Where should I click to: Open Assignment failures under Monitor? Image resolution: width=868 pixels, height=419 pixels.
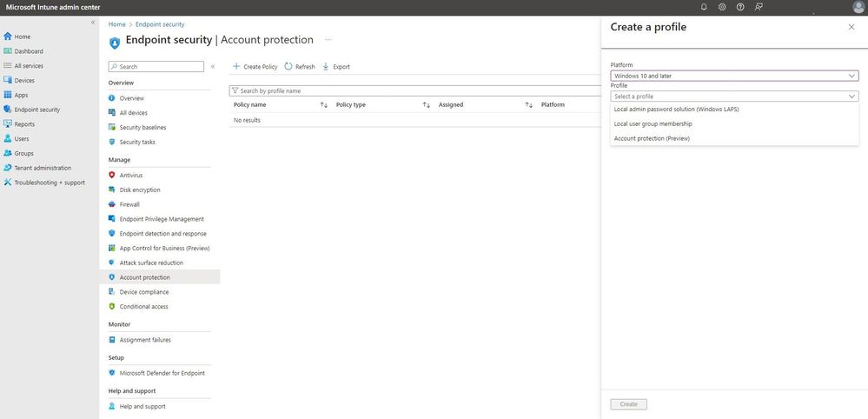click(145, 340)
